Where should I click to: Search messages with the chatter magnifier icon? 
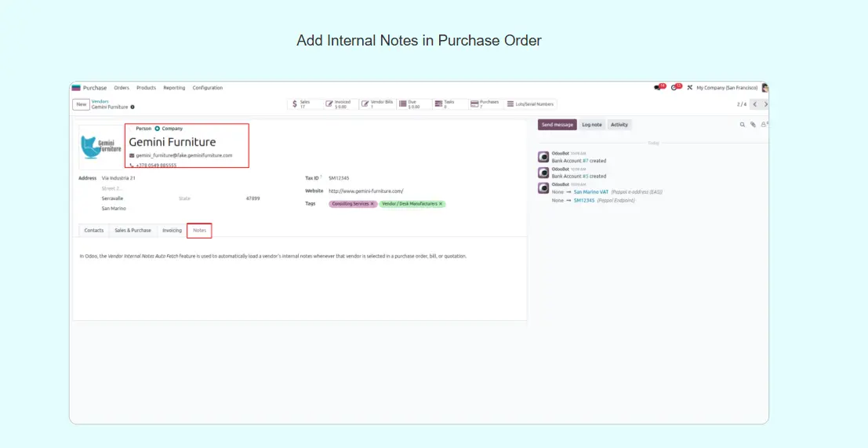pos(743,125)
